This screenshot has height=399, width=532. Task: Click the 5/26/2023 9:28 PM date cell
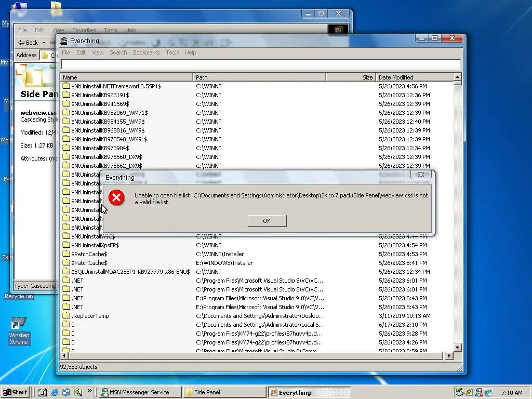point(403,334)
